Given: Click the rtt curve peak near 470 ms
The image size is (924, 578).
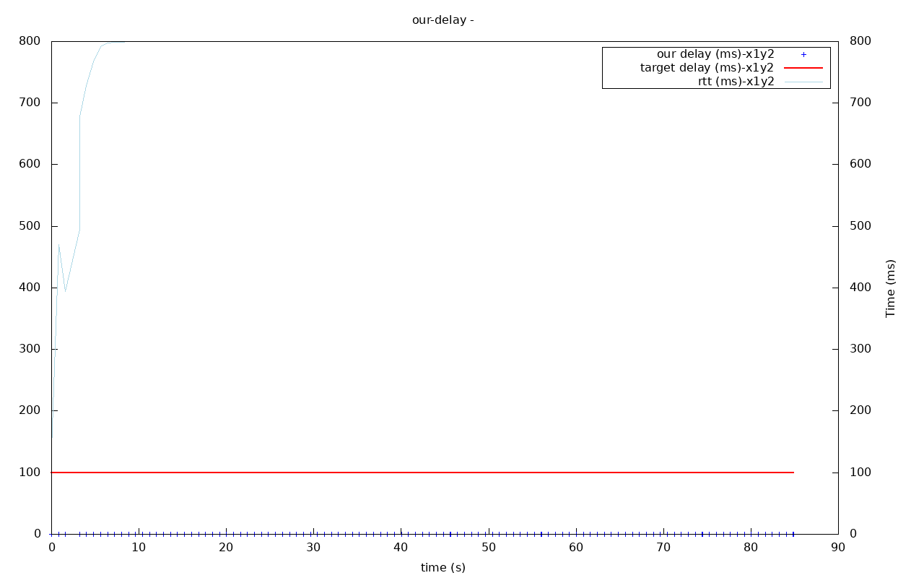Looking at the screenshot, I should coord(58,245).
